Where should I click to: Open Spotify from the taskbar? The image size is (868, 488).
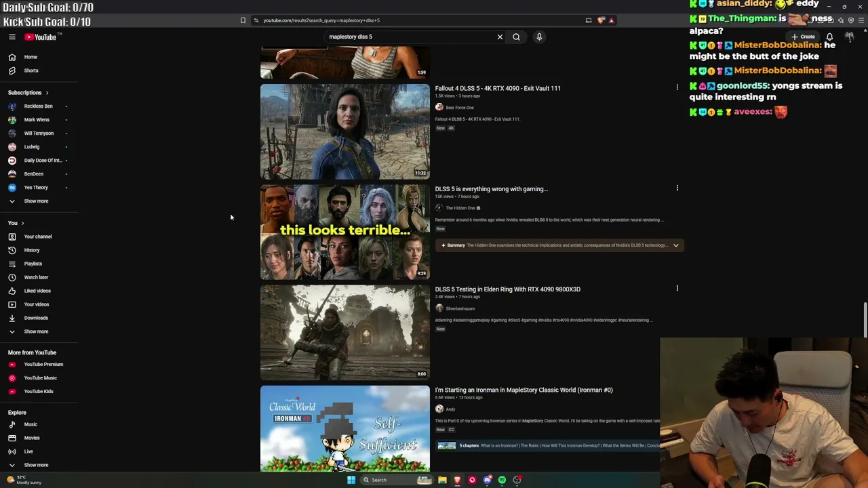point(502,480)
